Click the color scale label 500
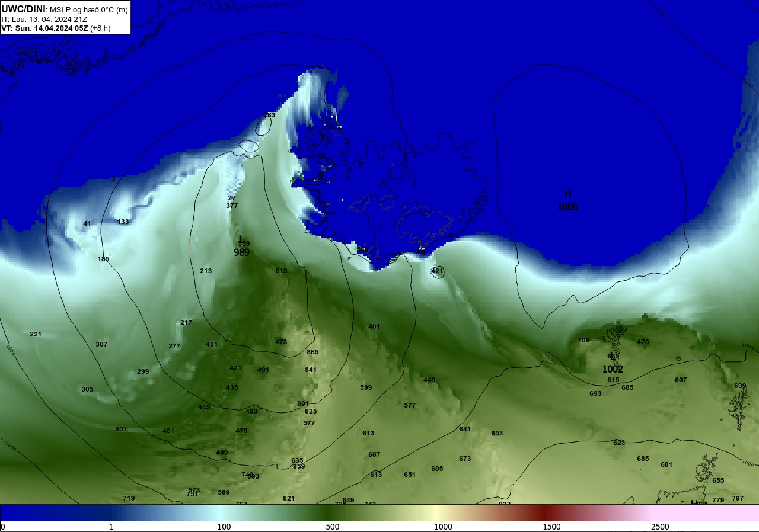 (332, 527)
